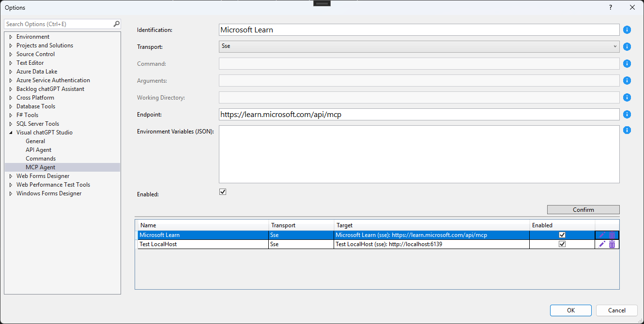
Task: Open the Transport dropdown
Action: click(419, 46)
